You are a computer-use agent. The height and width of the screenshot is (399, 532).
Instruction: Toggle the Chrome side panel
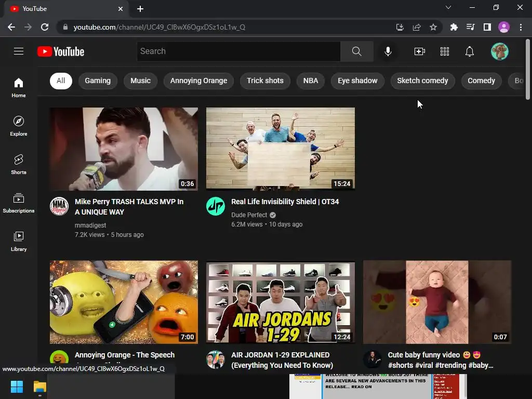click(x=487, y=27)
